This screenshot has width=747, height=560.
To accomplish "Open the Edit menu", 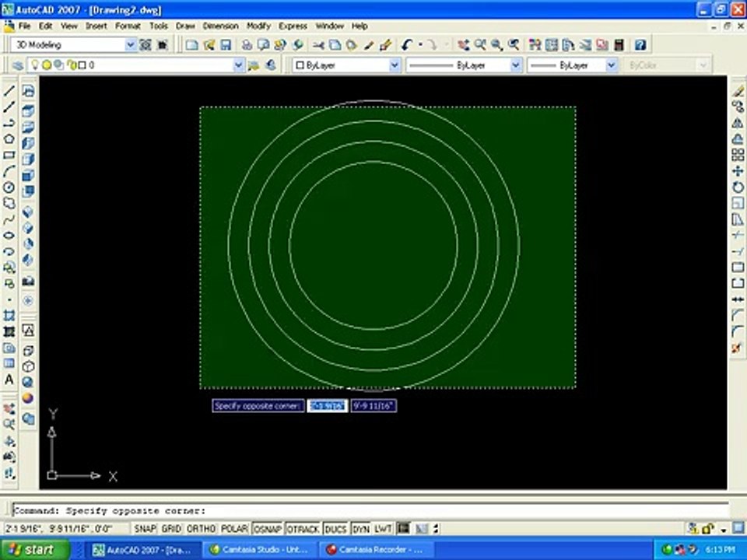I will point(46,26).
